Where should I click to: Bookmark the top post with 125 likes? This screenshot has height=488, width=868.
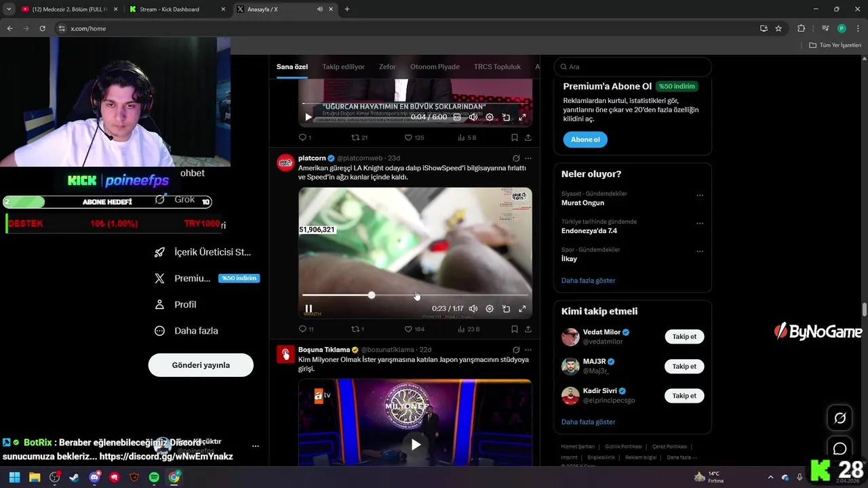pyautogui.click(x=514, y=138)
